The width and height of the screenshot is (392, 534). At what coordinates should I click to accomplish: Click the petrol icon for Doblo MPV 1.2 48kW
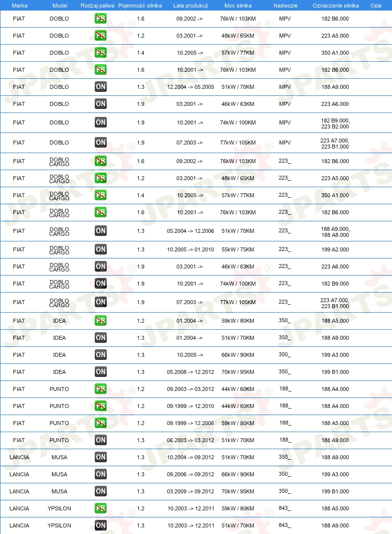pyautogui.click(x=100, y=36)
